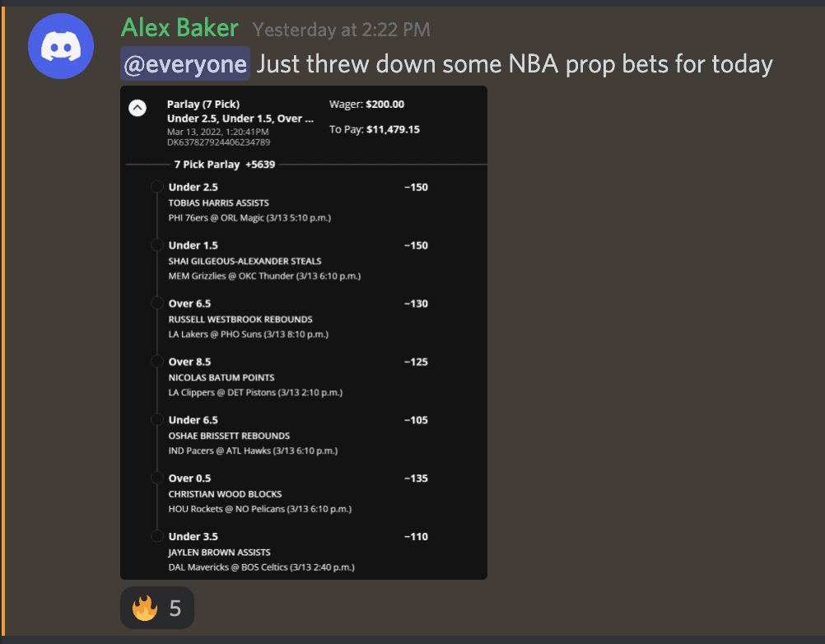Click the Discord logo avatar of Alex Baker
This screenshot has width=825, height=644.
click(61, 46)
